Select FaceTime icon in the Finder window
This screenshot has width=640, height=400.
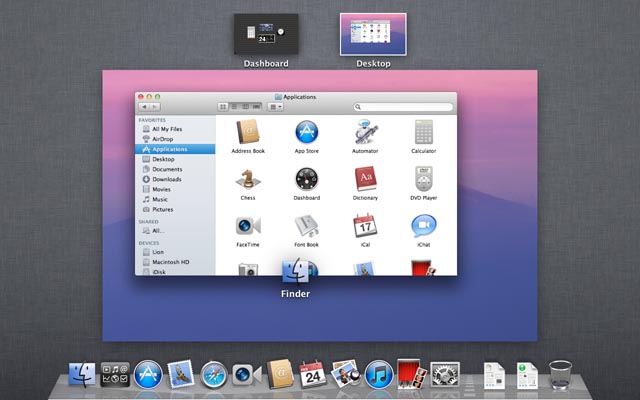tap(248, 226)
